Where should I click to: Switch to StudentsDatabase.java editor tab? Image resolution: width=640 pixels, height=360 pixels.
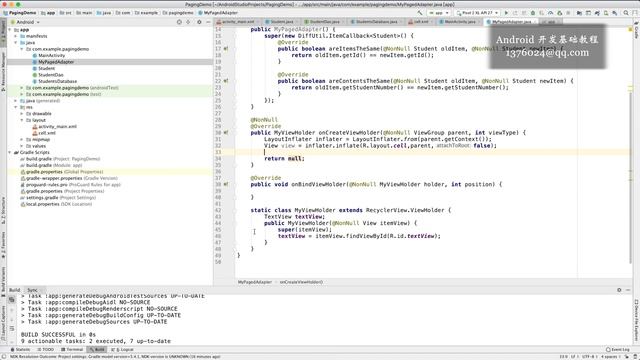click(376, 22)
